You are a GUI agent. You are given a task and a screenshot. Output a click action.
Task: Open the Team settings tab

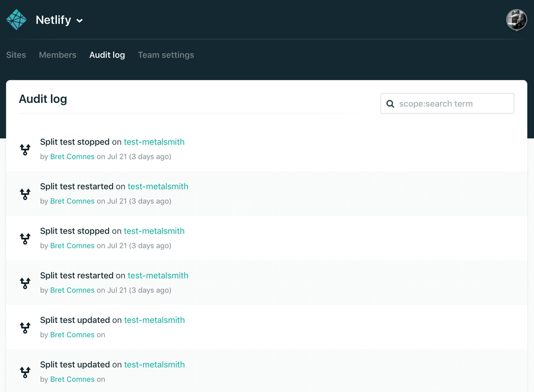[166, 55]
